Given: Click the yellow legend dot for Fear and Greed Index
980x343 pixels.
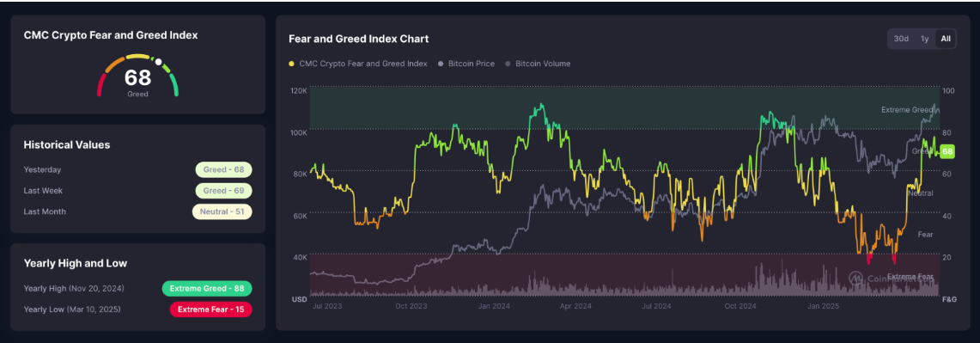Looking at the screenshot, I should 291,64.
